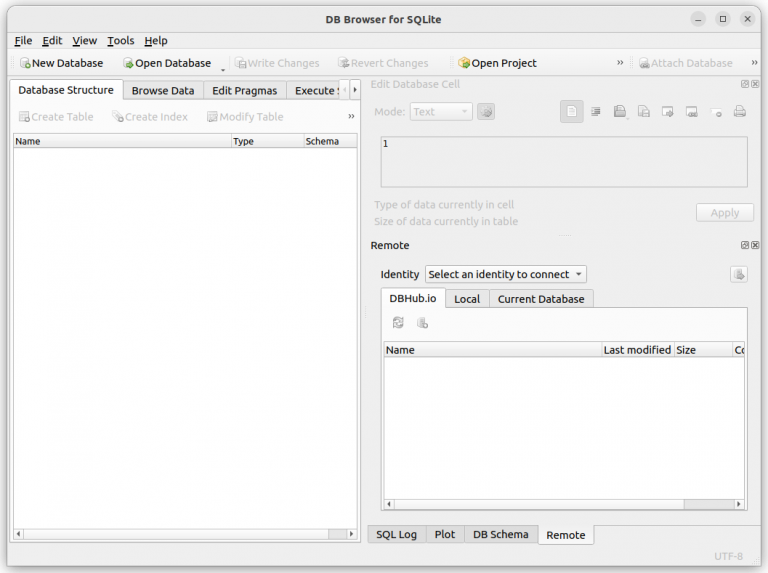Click the New Database toolbar icon
Viewport: 768px width, 573px height.
pos(25,63)
